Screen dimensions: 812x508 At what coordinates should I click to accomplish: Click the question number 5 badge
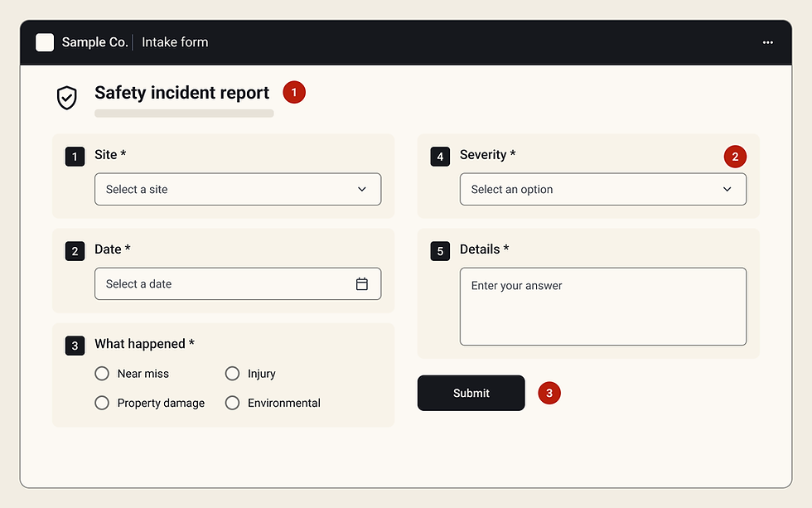440,251
